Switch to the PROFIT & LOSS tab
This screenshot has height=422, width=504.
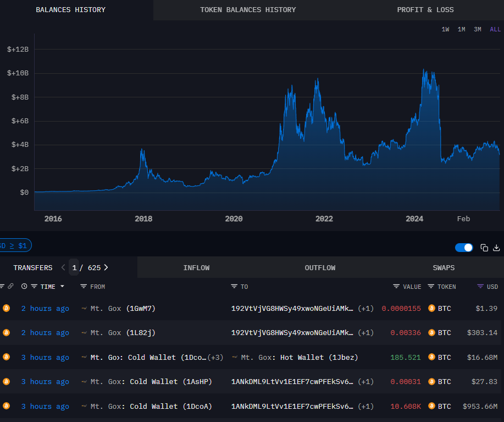425,9
